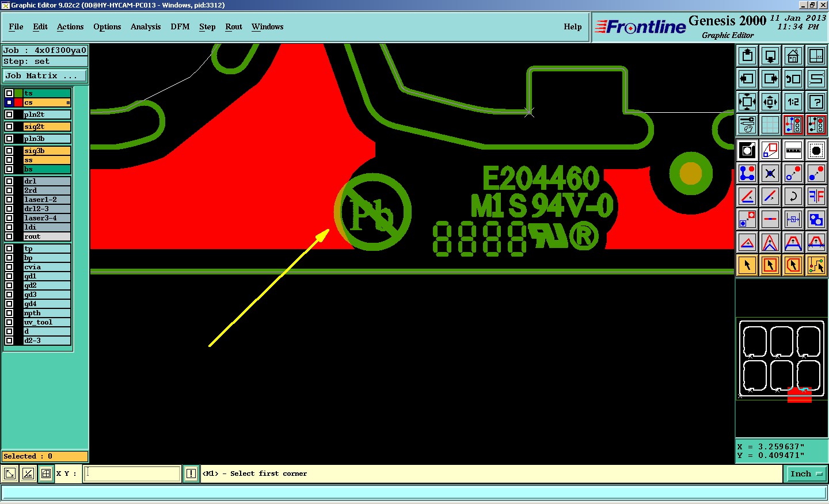This screenshot has height=504, width=829.
Task: Select the net-select arrow tool
Action: coord(816,265)
